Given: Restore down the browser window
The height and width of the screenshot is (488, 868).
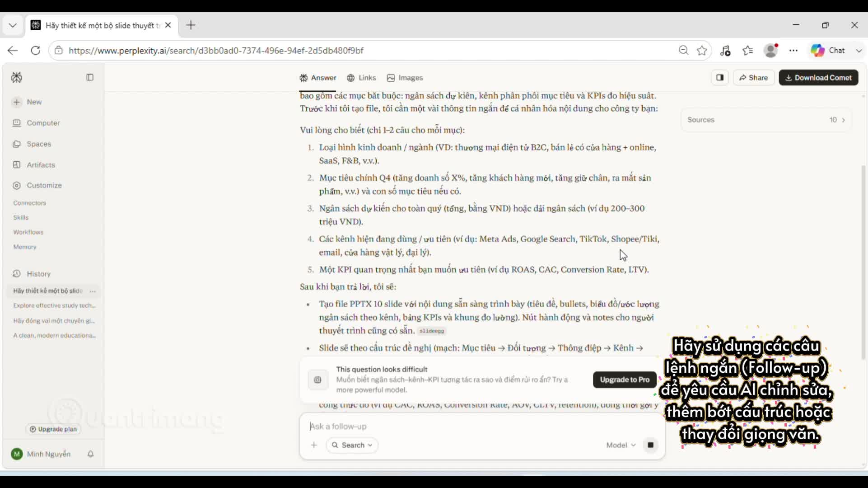Looking at the screenshot, I should click(x=825, y=25).
